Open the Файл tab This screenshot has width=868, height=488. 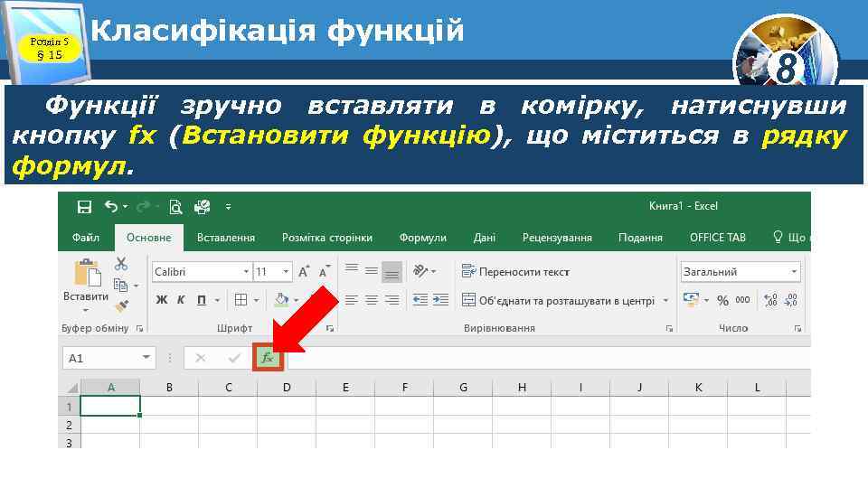pos(86,238)
